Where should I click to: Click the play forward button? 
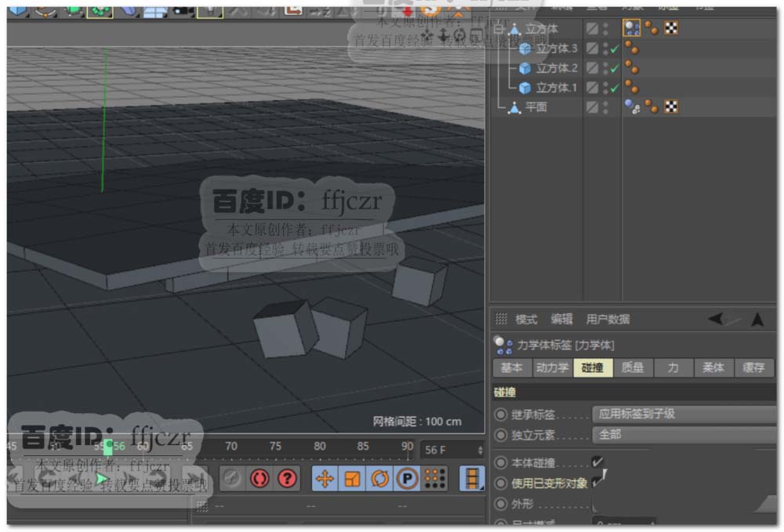(103, 479)
